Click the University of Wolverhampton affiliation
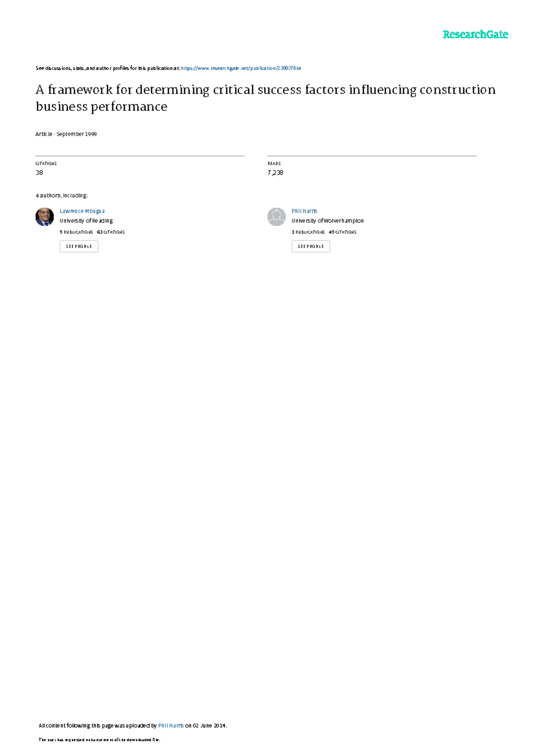This screenshot has height=756, width=535. (328, 221)
